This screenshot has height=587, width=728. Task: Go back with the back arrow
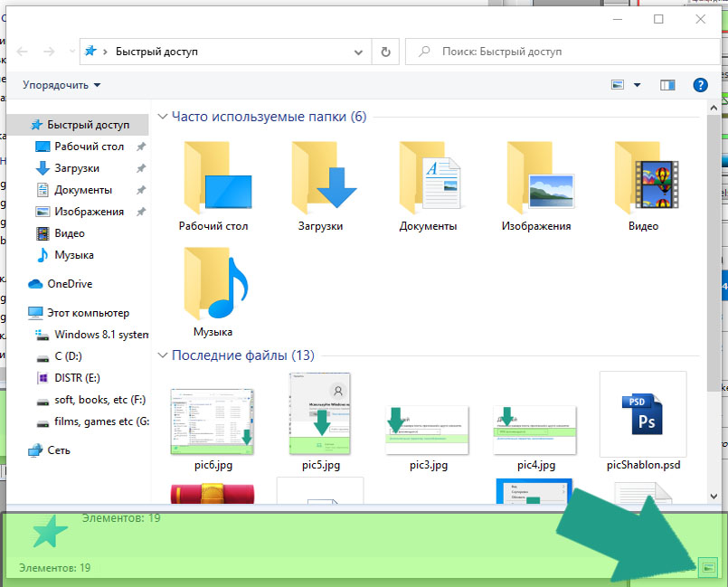coord(22,52)
